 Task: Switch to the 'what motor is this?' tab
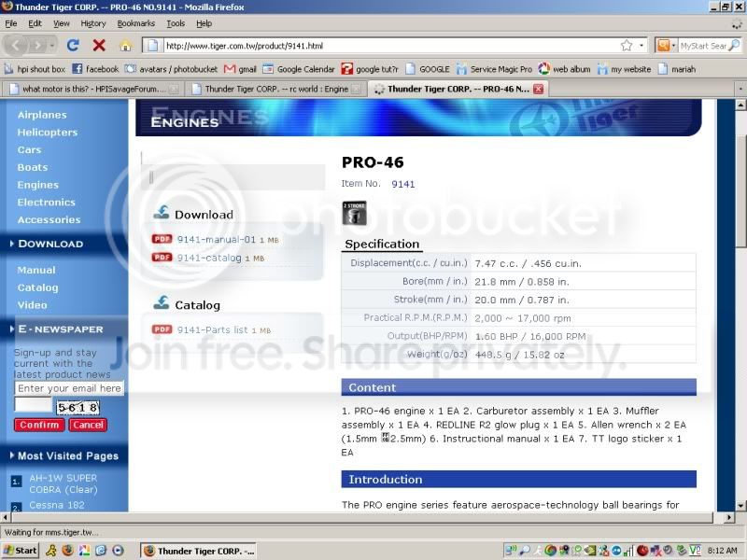(x=92, y=89)
